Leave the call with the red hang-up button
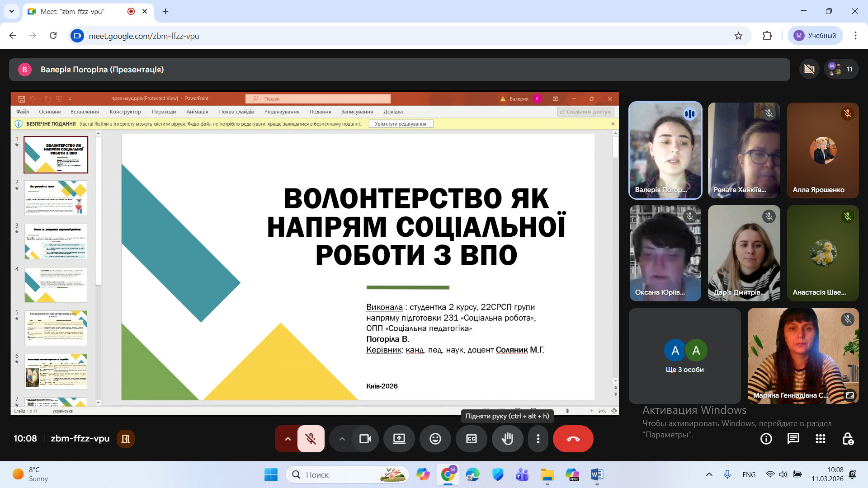Image resolution: width=868 pixels, height=488 pixels. tap(573, 438)
